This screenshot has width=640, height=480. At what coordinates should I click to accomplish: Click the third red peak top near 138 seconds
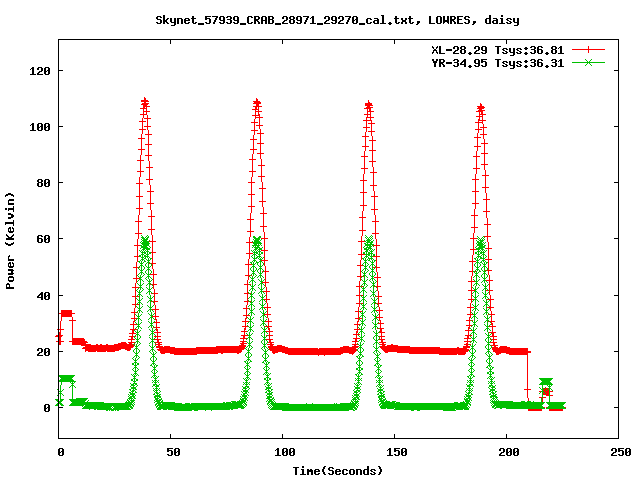pos(369,105)
